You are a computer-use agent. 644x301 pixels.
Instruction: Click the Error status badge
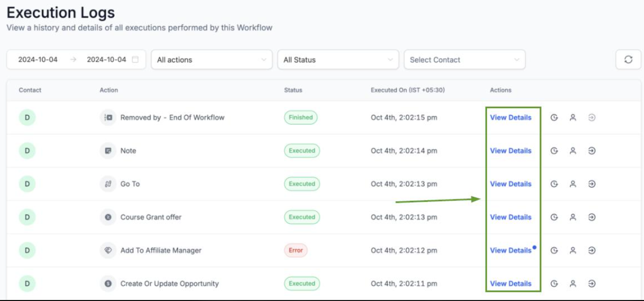296,250
